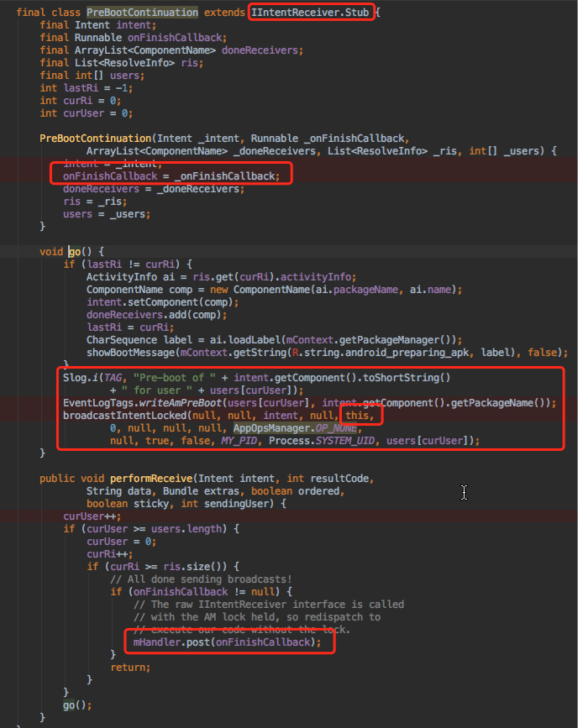
Task: Click the MY_PID constant
Action: coord(239,440)
